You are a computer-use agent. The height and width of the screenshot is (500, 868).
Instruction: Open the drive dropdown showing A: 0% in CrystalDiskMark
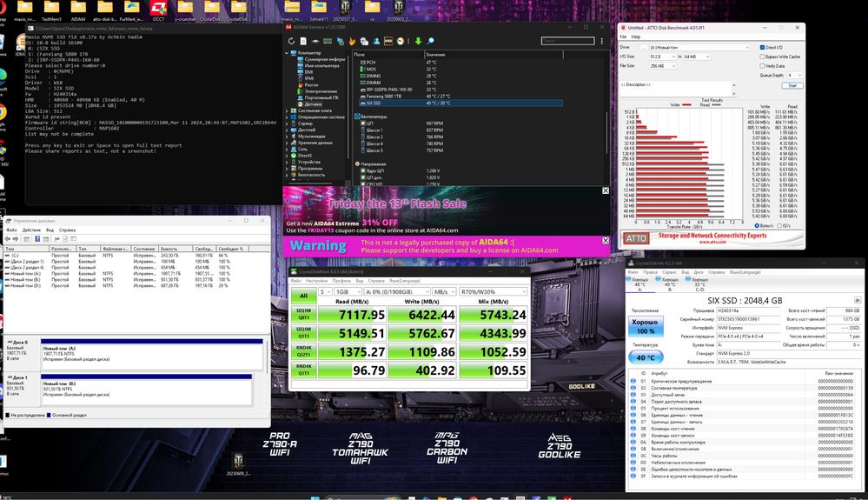tap(397, 292)
